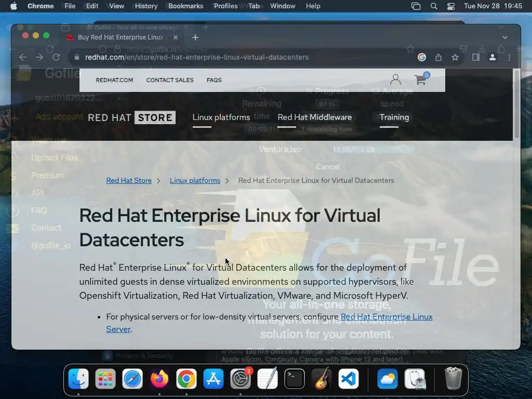
Task: Open the shopping cart icon
Action: pyautogui.click(x=421, y=79)
